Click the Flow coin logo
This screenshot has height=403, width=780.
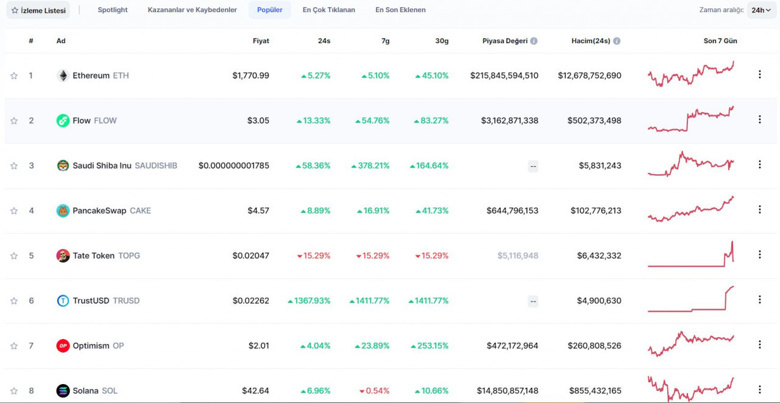63,120
